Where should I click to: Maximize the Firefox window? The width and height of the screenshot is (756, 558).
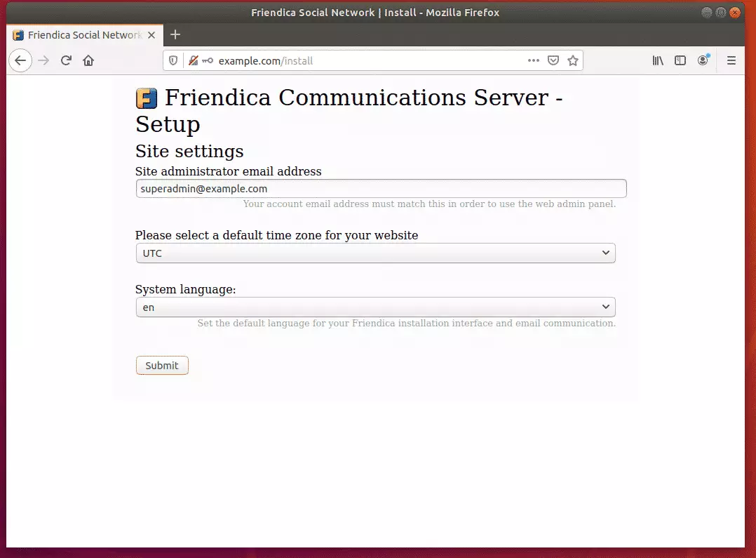tap(721, 13)
